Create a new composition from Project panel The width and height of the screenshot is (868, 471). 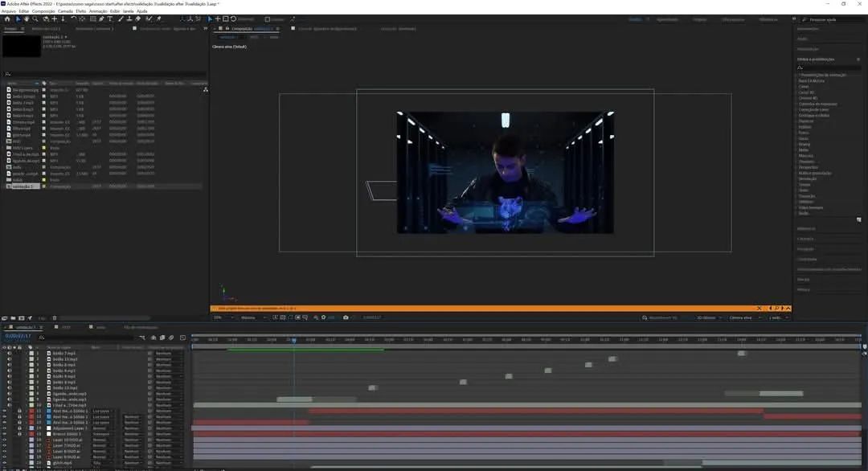[21, 318]
